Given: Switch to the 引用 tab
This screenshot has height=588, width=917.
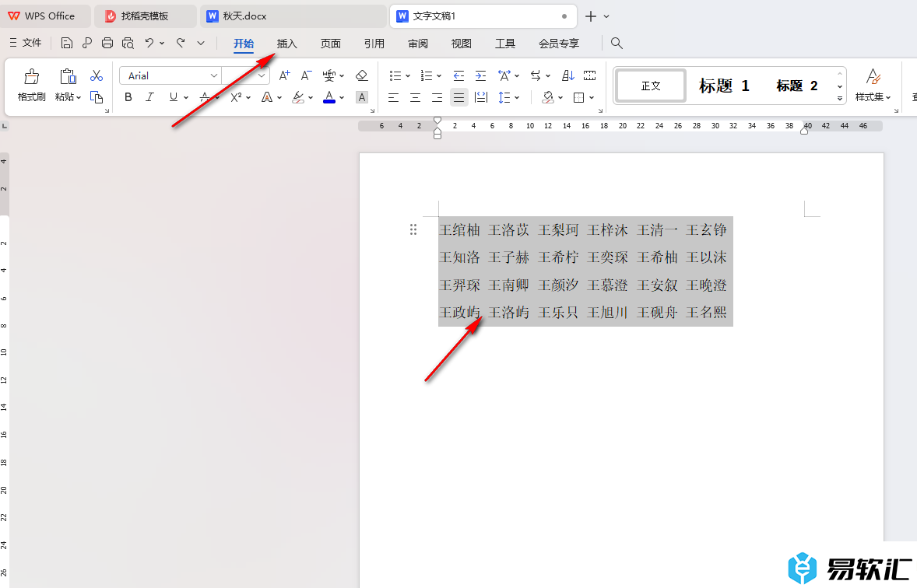Looking at the screenshot, I should click(x=374, y=44).
